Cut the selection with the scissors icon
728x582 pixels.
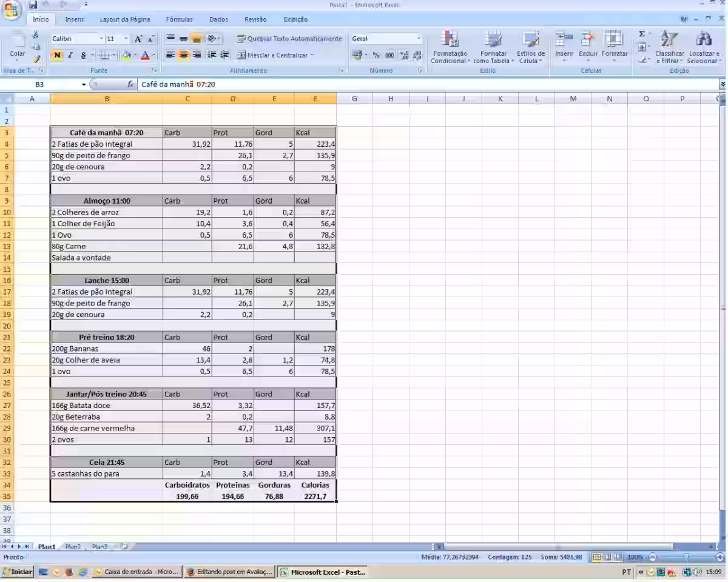(x=36, y=35)
